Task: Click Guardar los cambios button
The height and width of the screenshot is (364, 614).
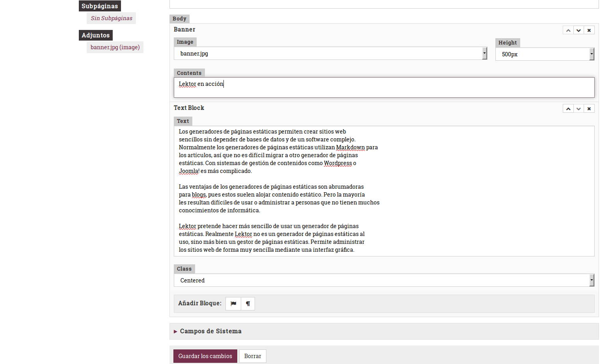Action: pos(205,356)
